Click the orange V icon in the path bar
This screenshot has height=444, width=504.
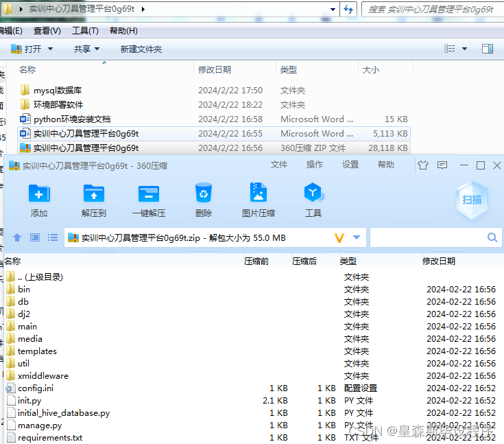(x=339, y=237)
